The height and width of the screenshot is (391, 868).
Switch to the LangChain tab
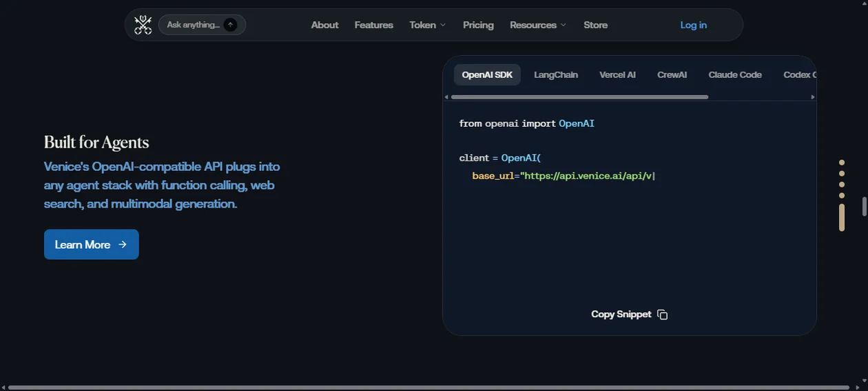pos(556,74)
